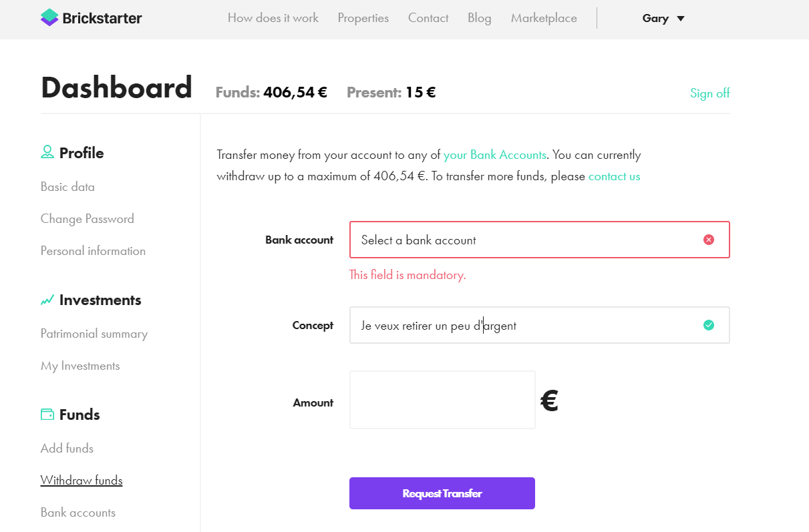The width and height of the screenshot is (809, 532).
Task: Click into the Concept text field
Action: 539,325
